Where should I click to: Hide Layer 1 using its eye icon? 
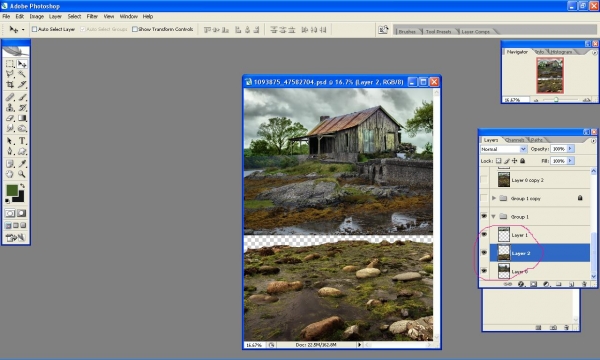click(484, 235)
